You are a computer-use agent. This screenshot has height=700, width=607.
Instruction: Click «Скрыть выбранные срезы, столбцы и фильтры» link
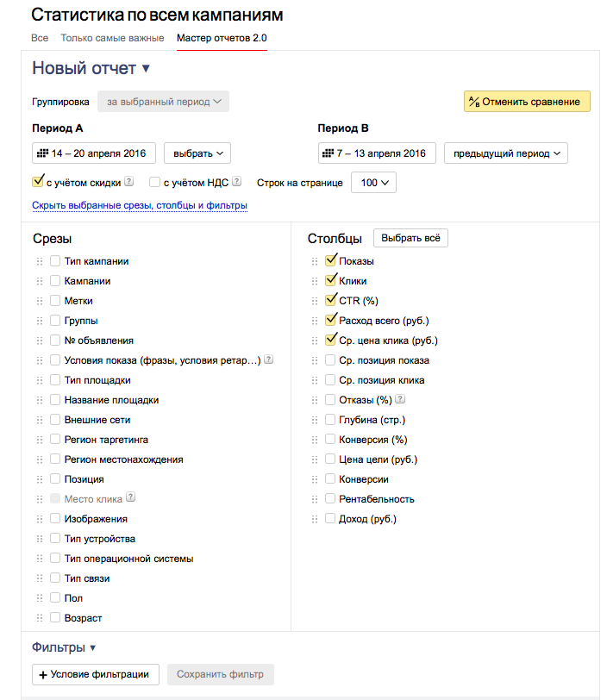pos(140,205)
